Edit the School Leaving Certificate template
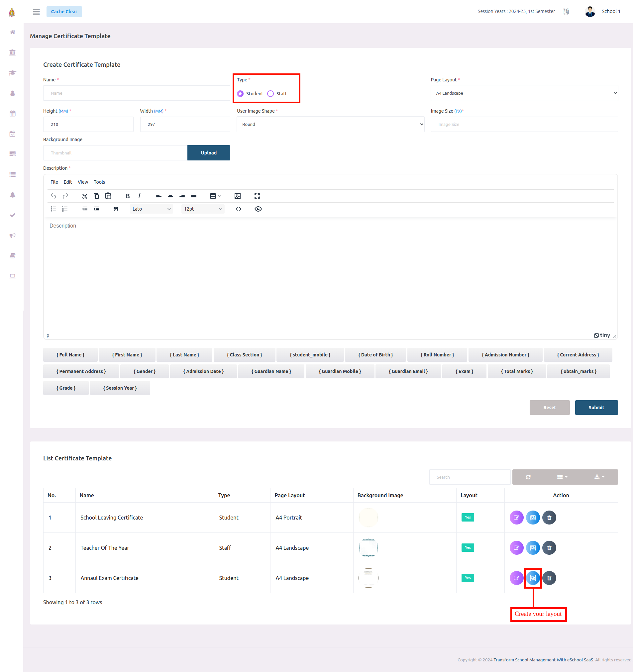The image size is (633, 672). point(516,517)
